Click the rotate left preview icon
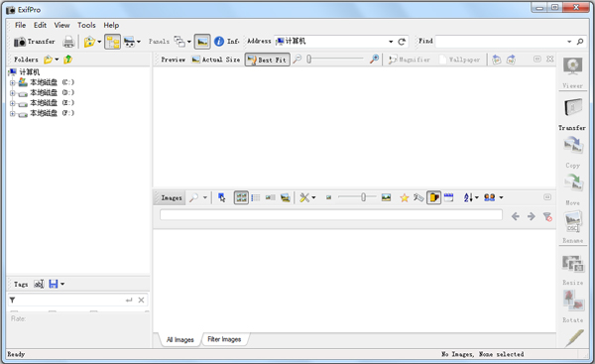 click(497, 60)
